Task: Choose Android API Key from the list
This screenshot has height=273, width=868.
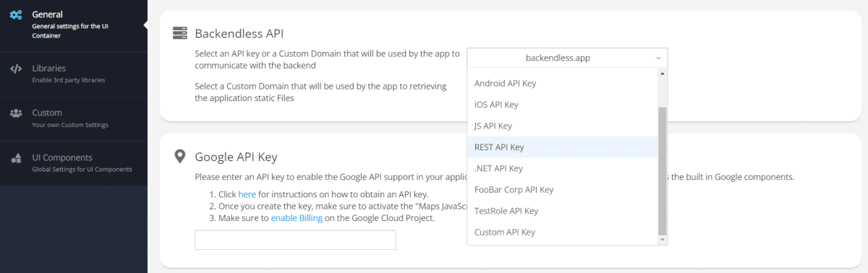Action: [562, 83]
